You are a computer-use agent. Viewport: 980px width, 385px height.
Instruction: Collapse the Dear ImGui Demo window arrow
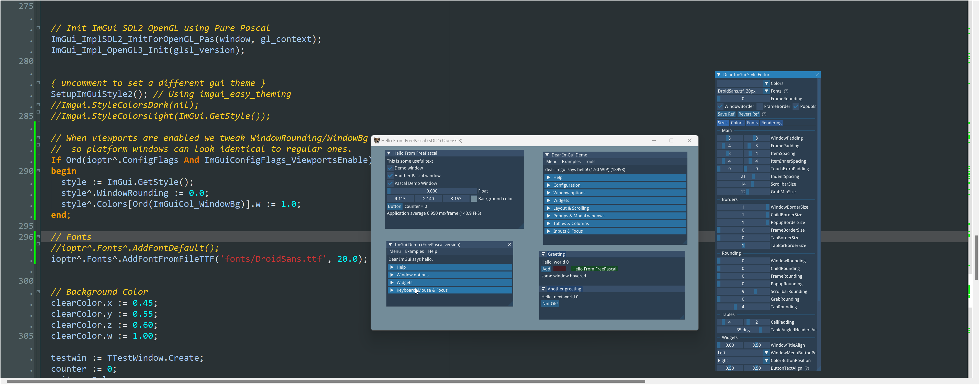[547, 155]
